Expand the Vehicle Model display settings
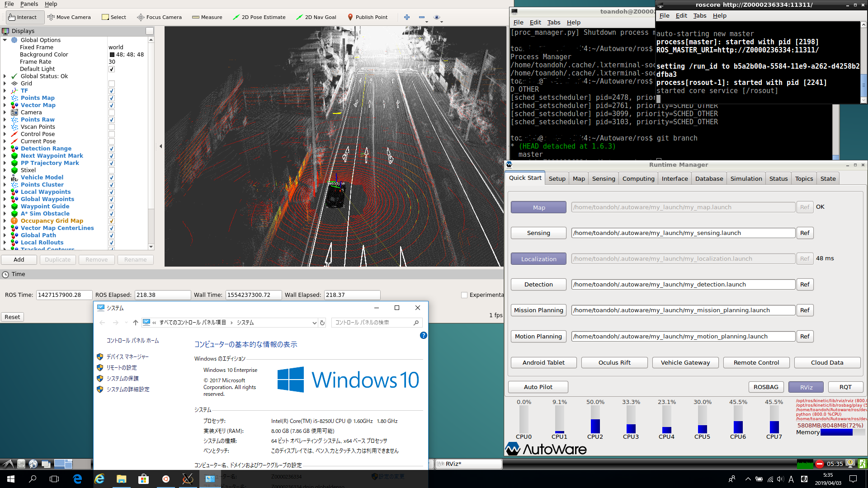The height and width of the screenshot is (488, 868). point(6,177)
